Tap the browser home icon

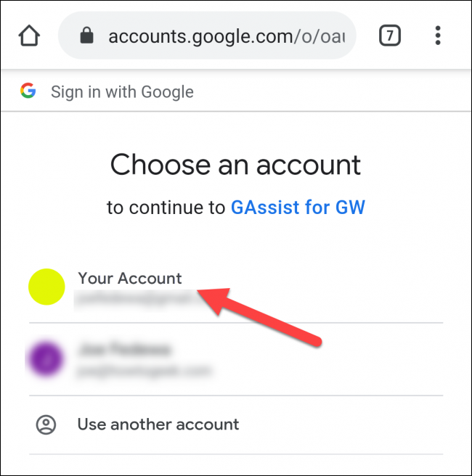click(29, 36)
